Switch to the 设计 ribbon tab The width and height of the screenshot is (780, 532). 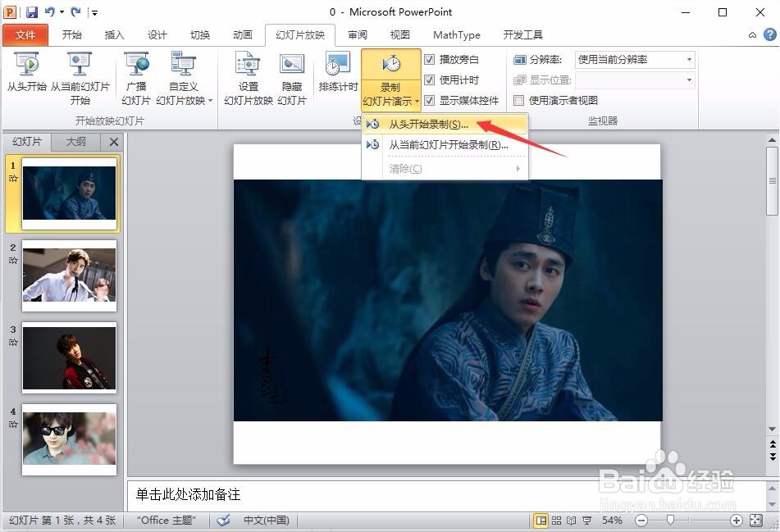(157, 34)
